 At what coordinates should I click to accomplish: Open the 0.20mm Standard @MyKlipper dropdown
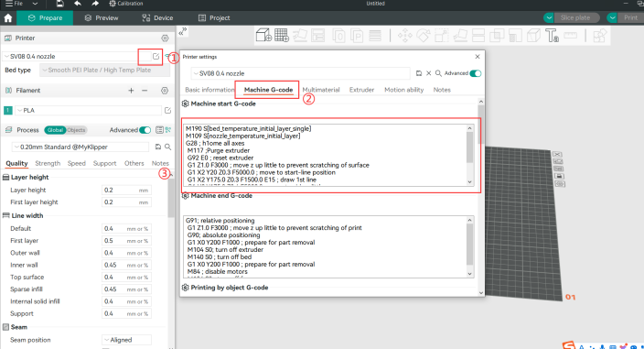click(80, 147)
